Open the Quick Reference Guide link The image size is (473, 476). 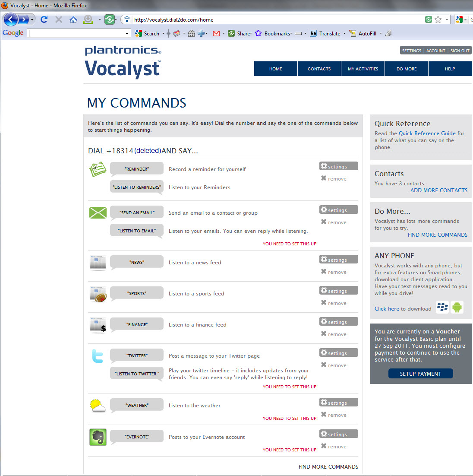[427, 133]
